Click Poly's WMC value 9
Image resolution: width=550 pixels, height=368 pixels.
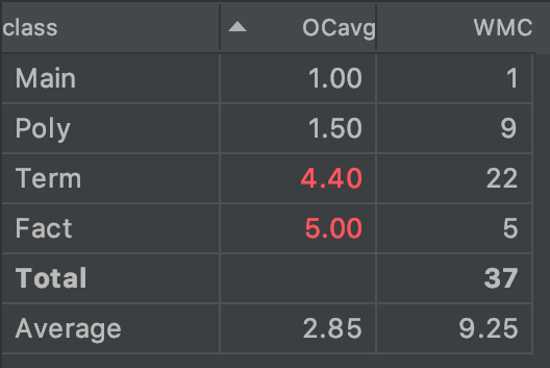point(509,128)
